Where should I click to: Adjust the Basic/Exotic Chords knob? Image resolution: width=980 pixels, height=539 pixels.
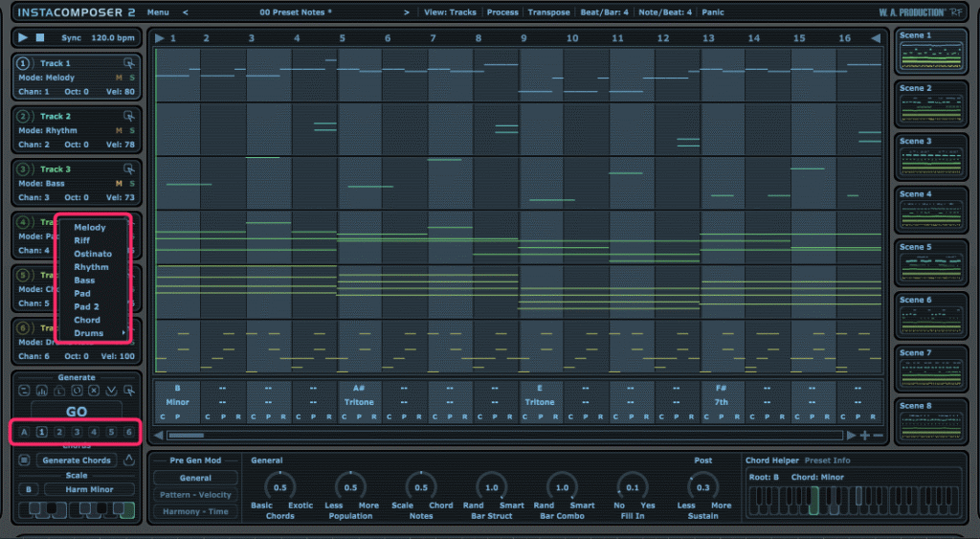pos(280,487)
